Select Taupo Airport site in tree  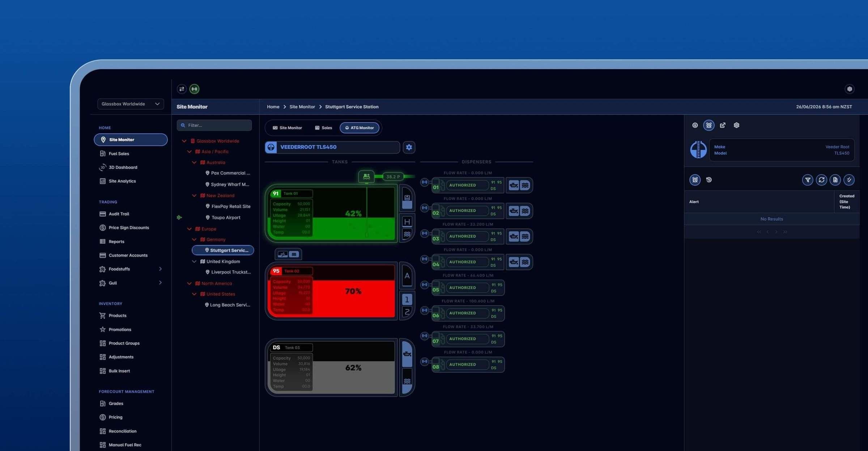point(223,218)
